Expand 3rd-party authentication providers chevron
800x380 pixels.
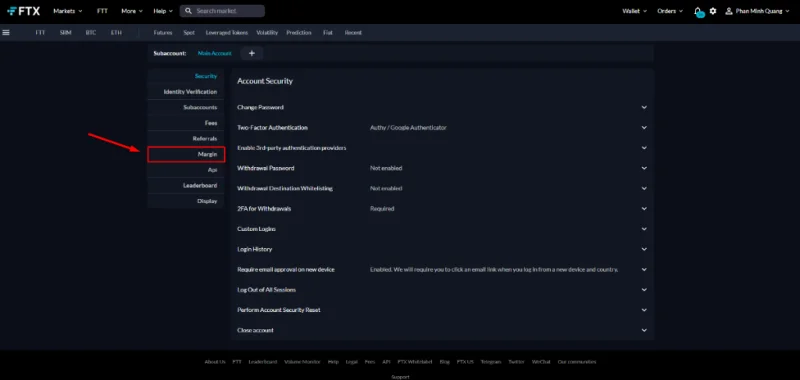pos(644,148)
